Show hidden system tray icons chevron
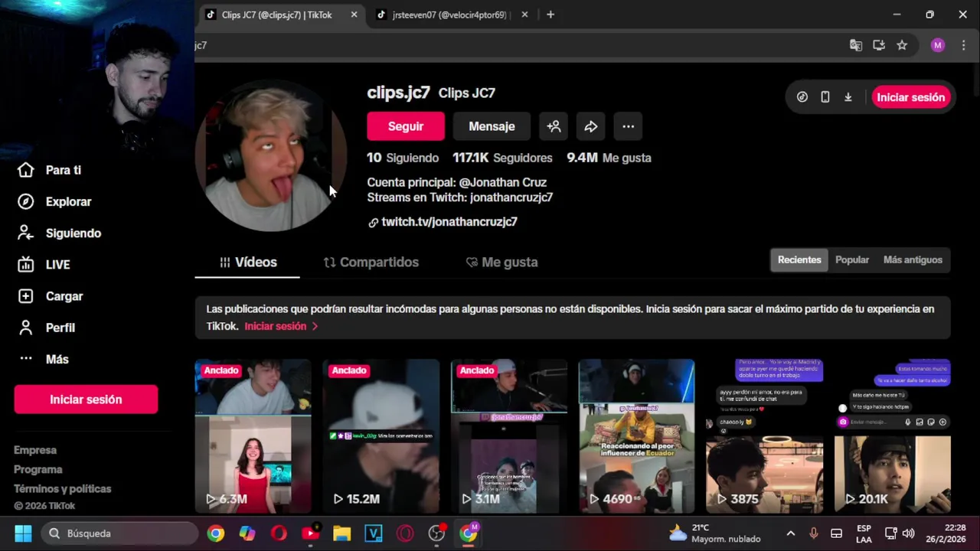Screen dimensions: 980x551 (x=791, y=533)
